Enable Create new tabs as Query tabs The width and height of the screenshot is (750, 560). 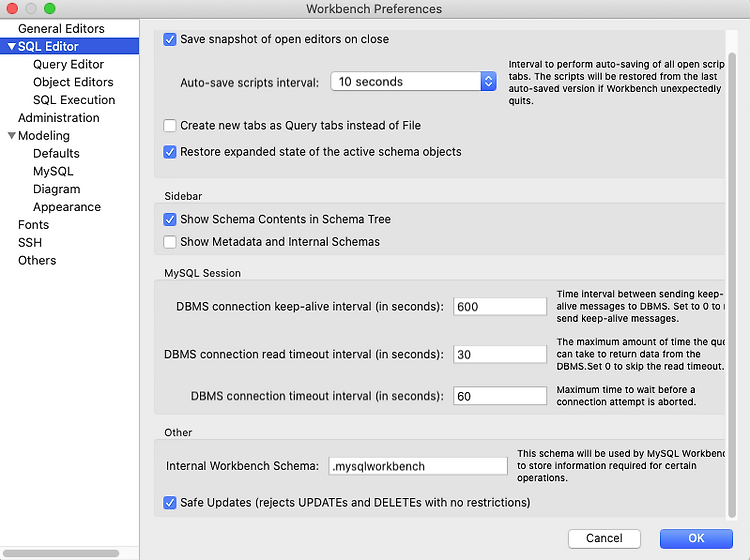170,126
